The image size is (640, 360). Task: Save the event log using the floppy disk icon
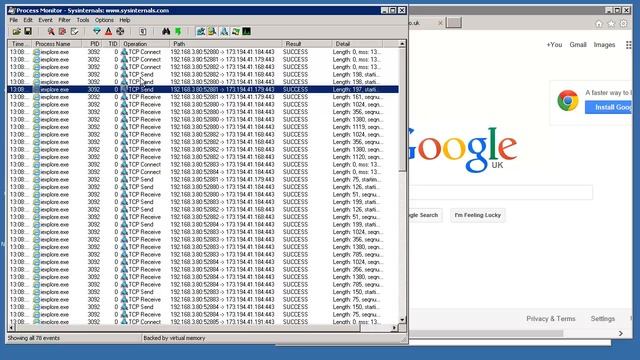click(28, 31)
